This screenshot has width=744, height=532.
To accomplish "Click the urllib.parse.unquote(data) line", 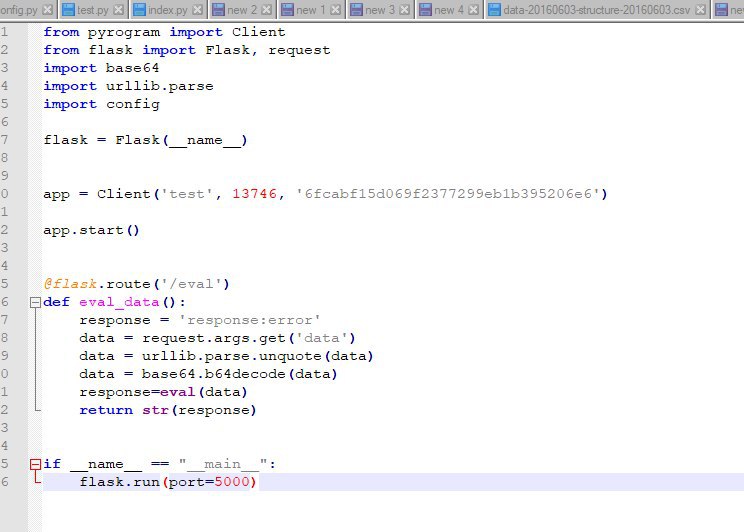I will click(x=226, y=356).
